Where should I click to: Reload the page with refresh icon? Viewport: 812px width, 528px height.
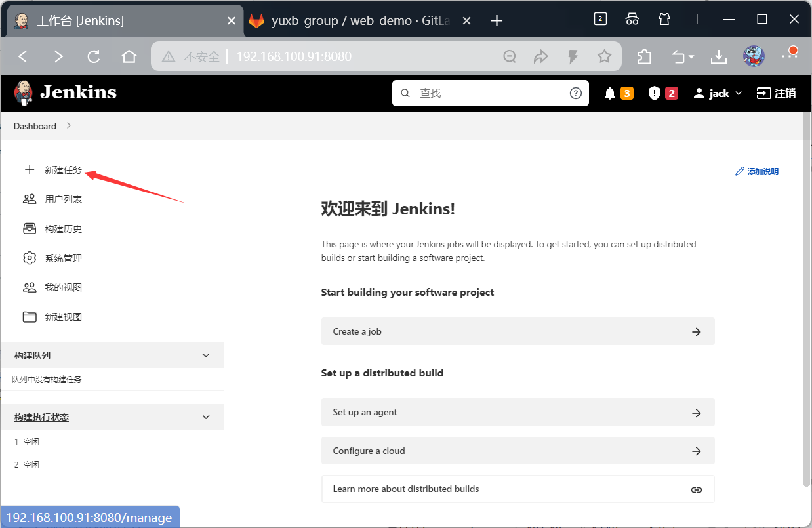[94, 57]
